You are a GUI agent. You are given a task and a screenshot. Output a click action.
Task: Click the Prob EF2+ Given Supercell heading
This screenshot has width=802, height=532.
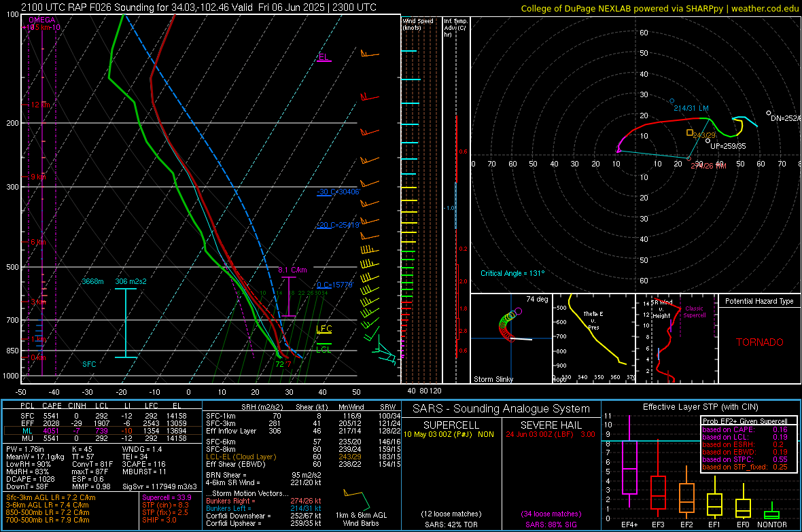(745, 421)
